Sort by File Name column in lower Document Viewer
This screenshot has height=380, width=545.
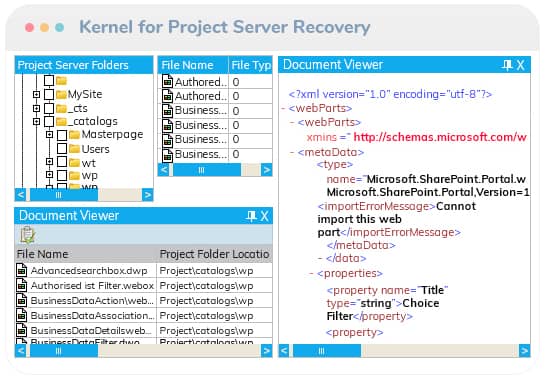click(x=86, y=254)
